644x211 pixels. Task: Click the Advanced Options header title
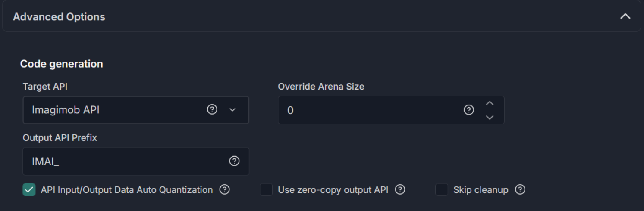59,17
